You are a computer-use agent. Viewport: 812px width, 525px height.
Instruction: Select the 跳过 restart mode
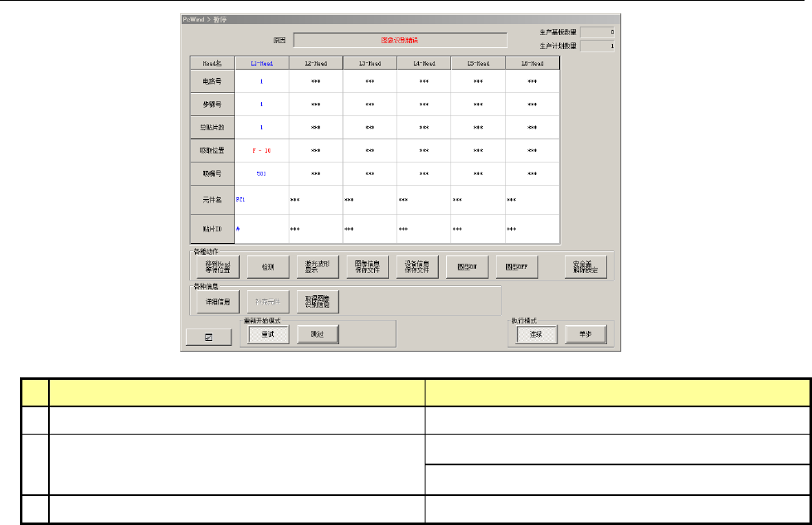[x=318, y=334]
